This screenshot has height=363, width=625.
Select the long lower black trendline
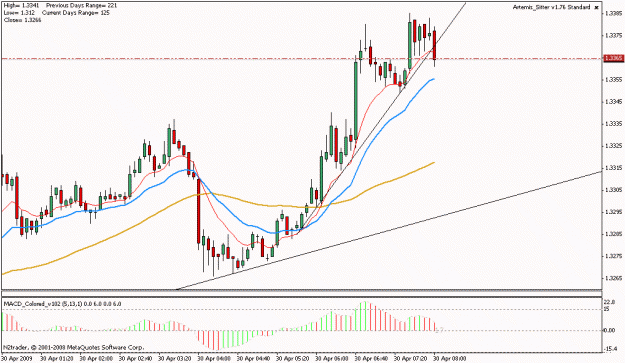(x=389, y=230)
